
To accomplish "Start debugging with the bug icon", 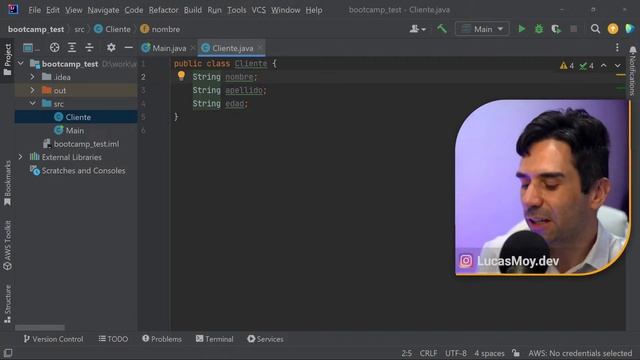I will (x=539, y=29).
